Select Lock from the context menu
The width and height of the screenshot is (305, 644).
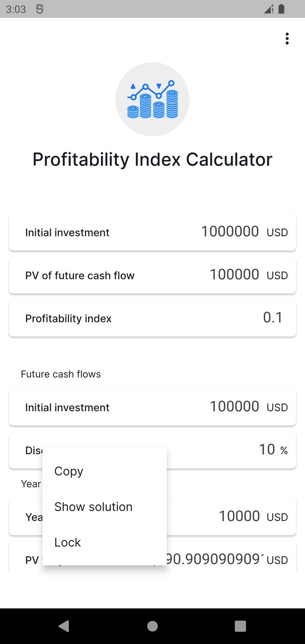click(x=67, y=542)
